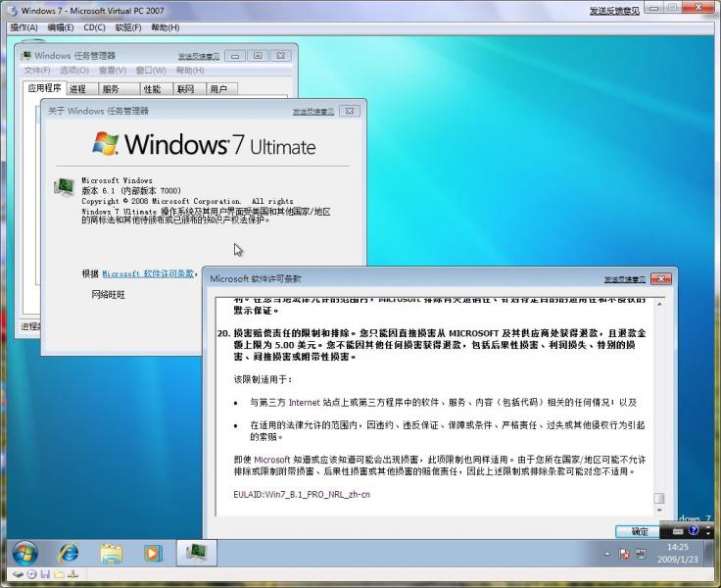Screen dimensions: 721x588
Task: Open Task Manager 选项(O) menu
Action: tap(74, 71)
